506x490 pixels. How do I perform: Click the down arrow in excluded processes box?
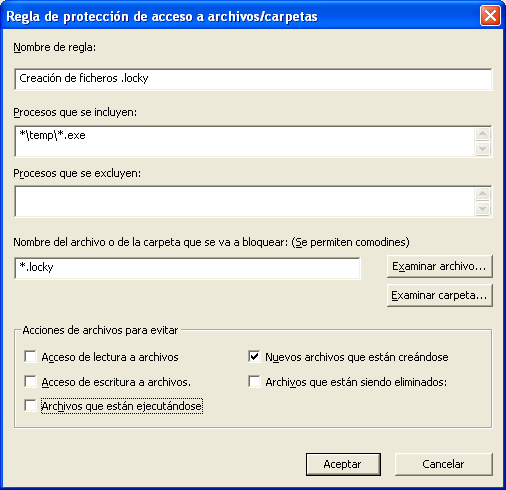482,209
